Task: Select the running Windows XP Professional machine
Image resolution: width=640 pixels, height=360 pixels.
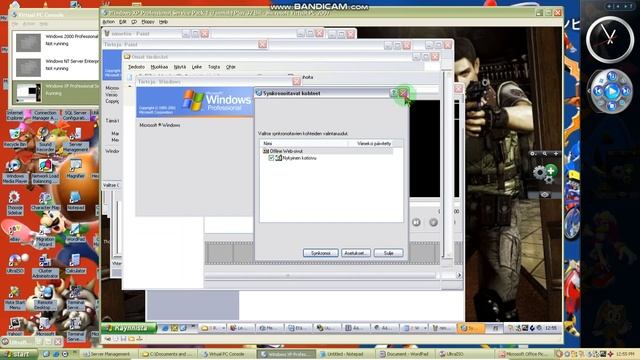Action: 56,92
